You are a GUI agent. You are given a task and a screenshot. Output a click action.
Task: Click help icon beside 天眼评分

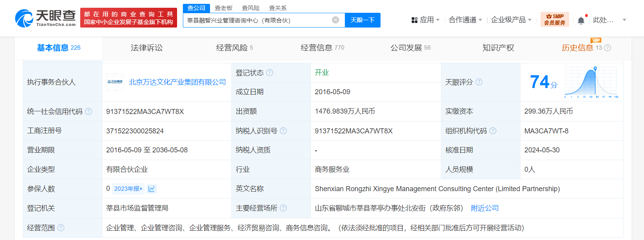[479, 82]
